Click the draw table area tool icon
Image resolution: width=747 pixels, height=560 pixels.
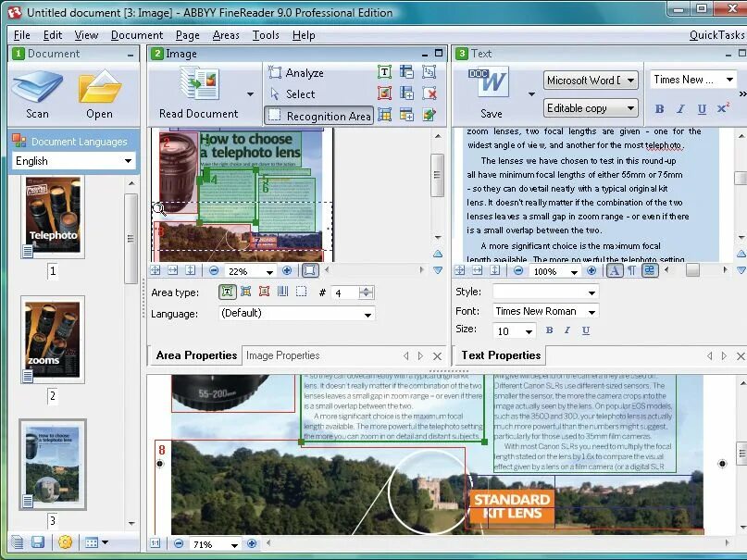coord(384,114)
